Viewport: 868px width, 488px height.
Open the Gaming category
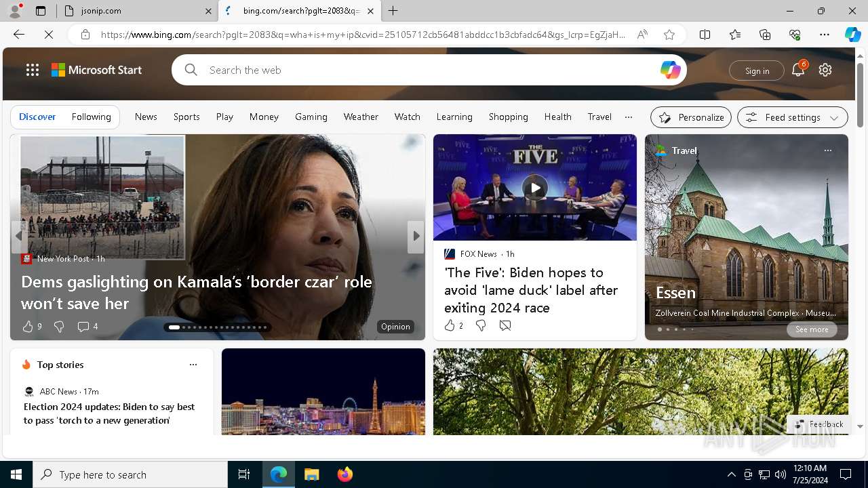pyautogui.click(x=311, y=117)
